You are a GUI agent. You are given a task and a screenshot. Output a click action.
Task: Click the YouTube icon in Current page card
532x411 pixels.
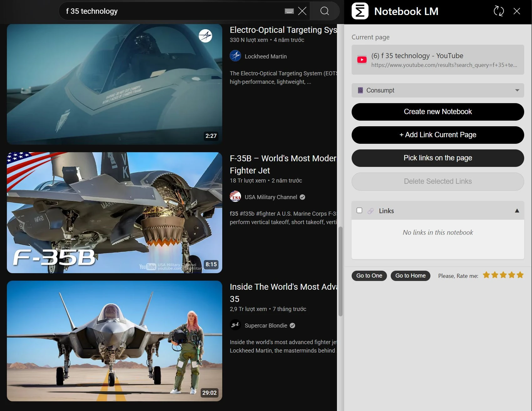pyautogui.click(x=362, y=60)
